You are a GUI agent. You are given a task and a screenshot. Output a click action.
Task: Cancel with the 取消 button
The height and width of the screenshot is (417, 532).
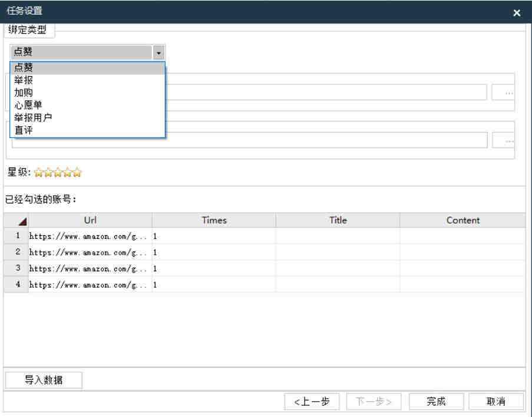(x=496, y=402)
